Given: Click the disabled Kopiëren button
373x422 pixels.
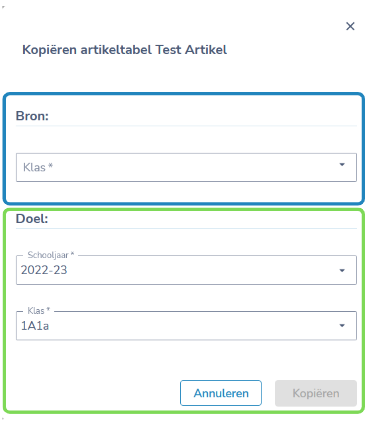Looking at the screenshot, I should click(x=316, y=393).
